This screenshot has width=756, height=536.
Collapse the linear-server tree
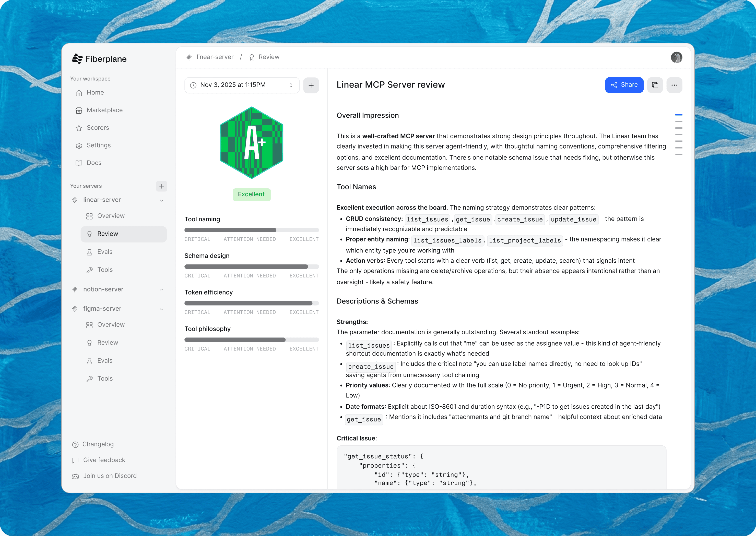click(161, 200)
